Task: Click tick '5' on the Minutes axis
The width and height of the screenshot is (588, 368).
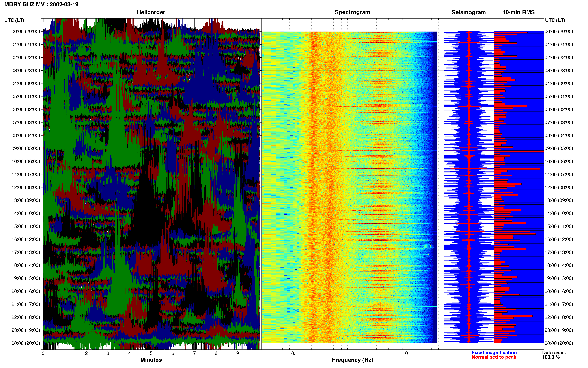Action: pos(151,353)
